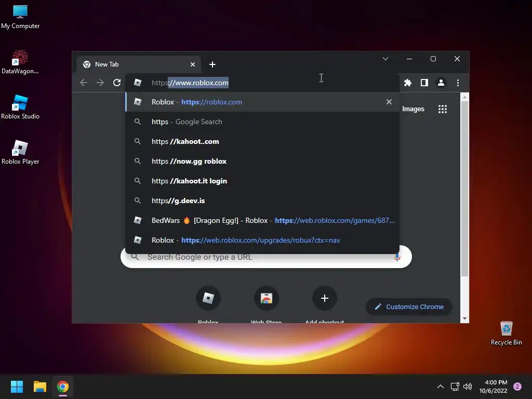The height and width of the screenshot is (399, 532).
Task: Click the Customize Chrome button
Action: click(409, 307)
